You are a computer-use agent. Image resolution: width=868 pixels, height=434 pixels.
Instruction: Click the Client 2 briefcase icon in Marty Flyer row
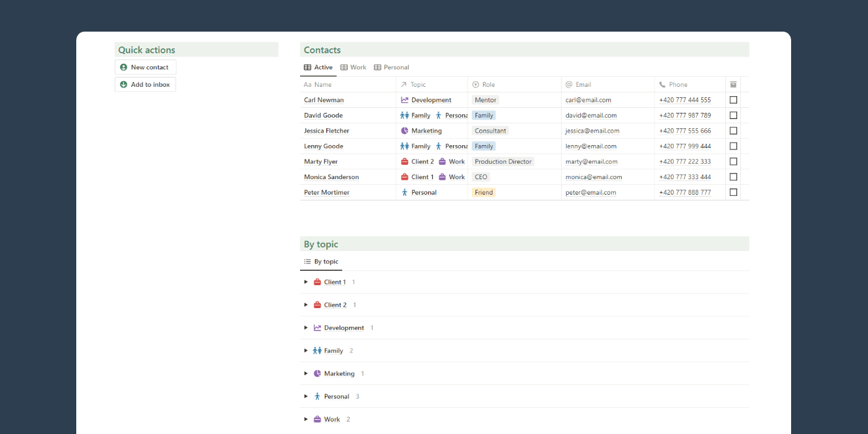tap(405, 161)
